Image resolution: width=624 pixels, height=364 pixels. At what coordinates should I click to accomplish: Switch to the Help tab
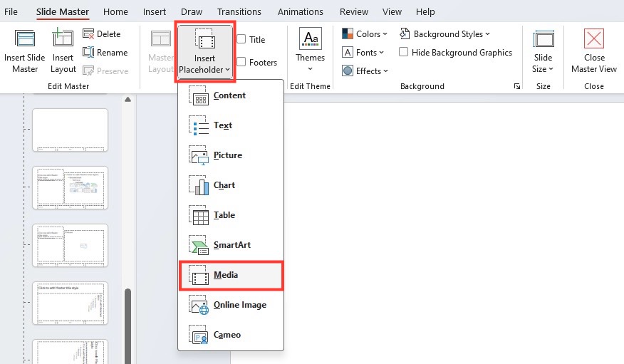pyautogui.click(x=425, y=11)
